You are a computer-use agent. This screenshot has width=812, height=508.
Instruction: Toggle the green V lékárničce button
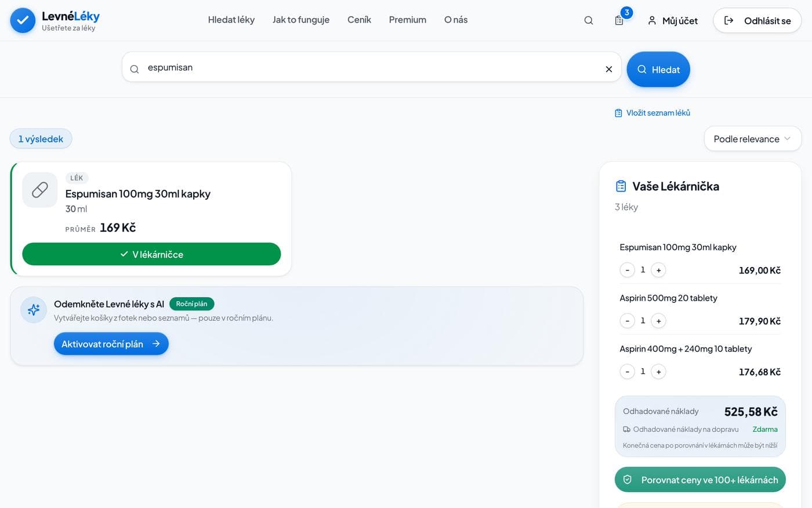pyautogui.click(x=151, y=254)
